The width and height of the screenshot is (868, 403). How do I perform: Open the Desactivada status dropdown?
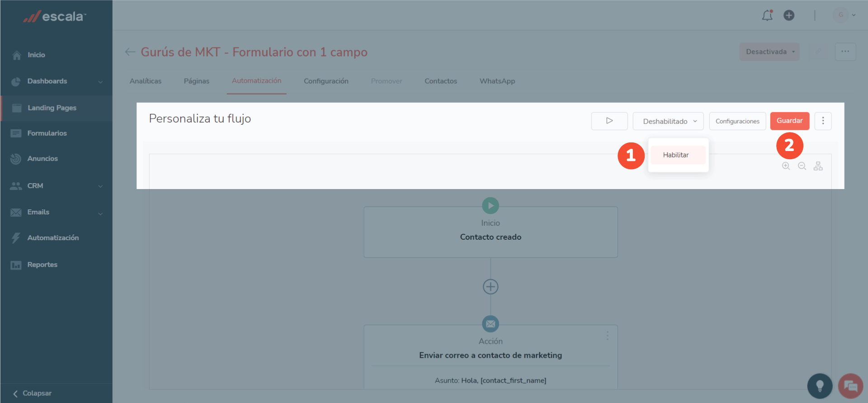click(x=769, y=52)
